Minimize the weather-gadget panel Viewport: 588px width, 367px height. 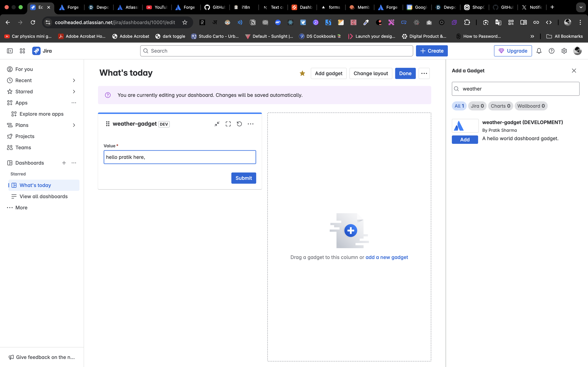[217, 124]
